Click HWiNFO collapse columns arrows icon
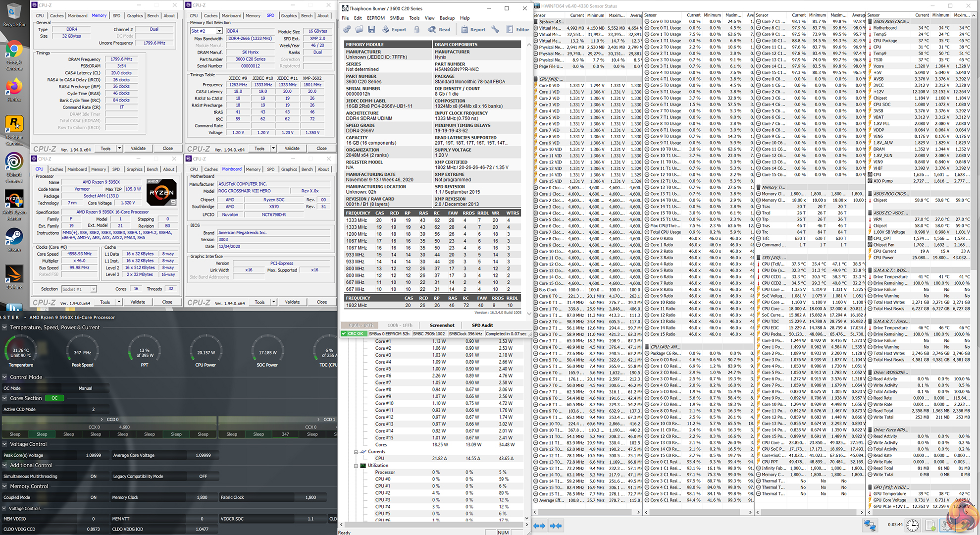 (x=556, y=526)
